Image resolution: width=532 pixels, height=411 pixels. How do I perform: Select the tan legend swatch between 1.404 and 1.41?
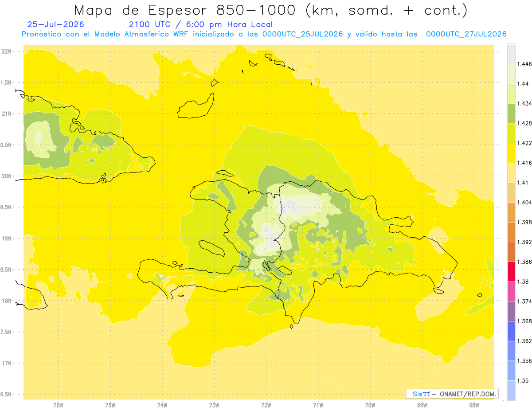click(511, 192)
